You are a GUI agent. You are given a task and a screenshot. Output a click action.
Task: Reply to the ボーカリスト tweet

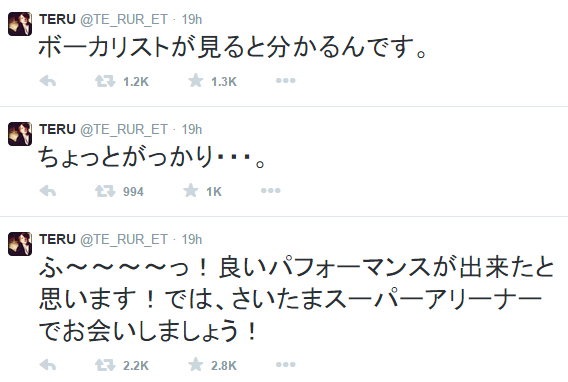coord(48,81)
